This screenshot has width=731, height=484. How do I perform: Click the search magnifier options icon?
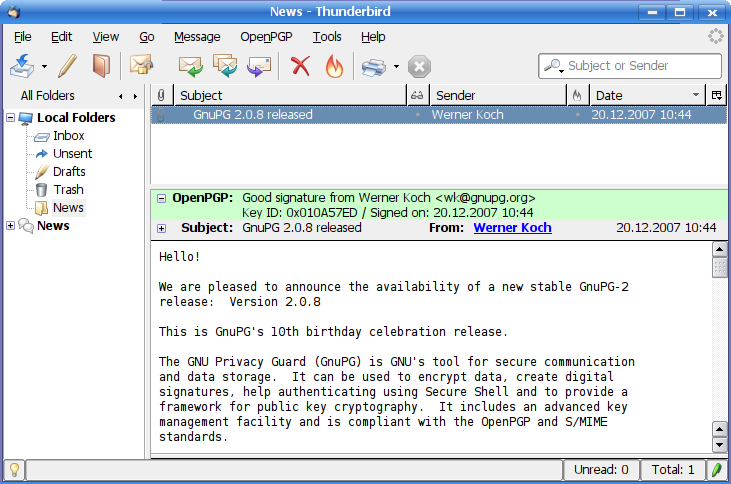tap(554, 66)
